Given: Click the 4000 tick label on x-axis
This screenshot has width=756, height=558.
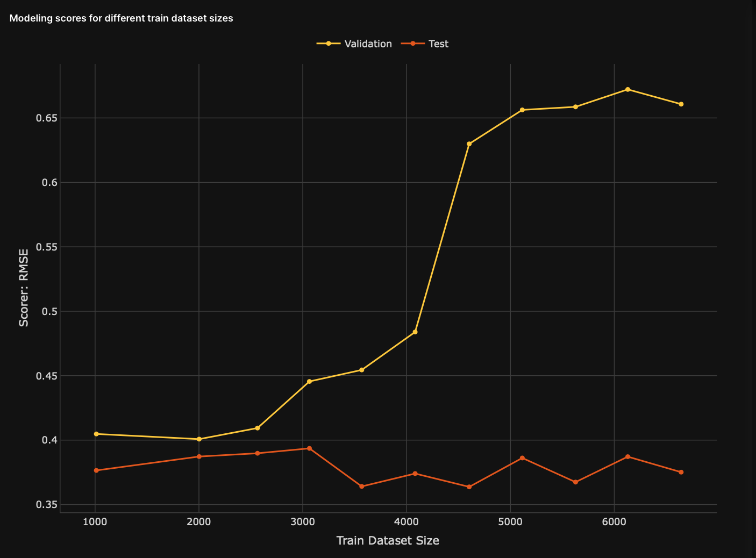Looking at the screenshot, I should pos(406,521).
